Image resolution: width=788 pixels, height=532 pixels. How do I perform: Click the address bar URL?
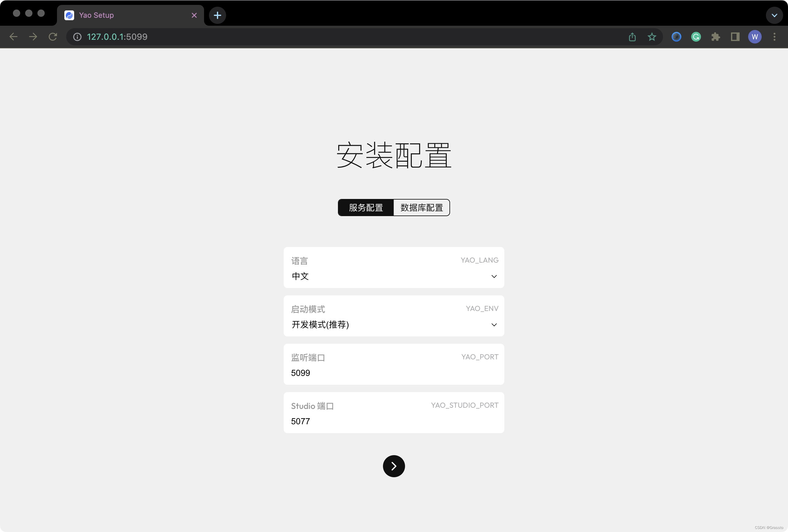117,37
